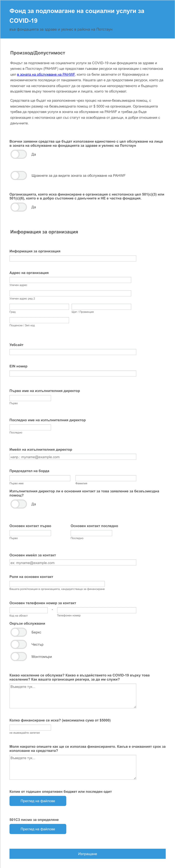Focus the Роля на основен контакт field
175x868 pixels.
point(57,584)
